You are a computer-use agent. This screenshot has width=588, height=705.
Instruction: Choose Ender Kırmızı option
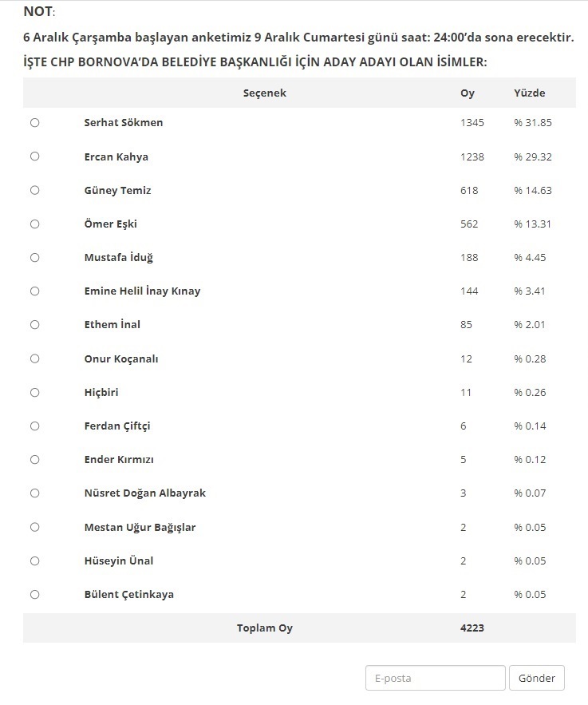[x=34, y=460]
